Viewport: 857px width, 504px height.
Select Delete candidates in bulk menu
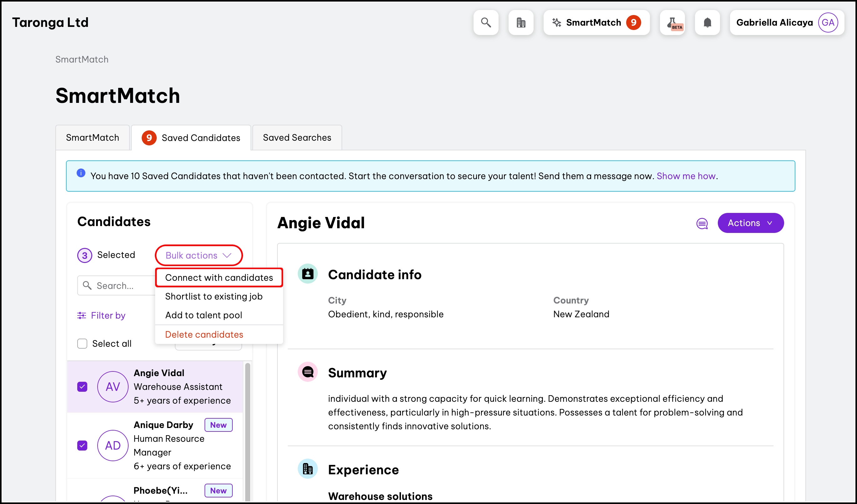(x=204, y=335)
